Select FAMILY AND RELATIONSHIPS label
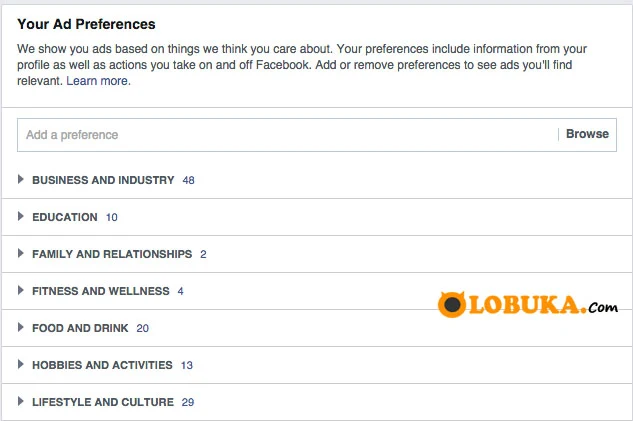The image size is (633, 421). [112, 254]
